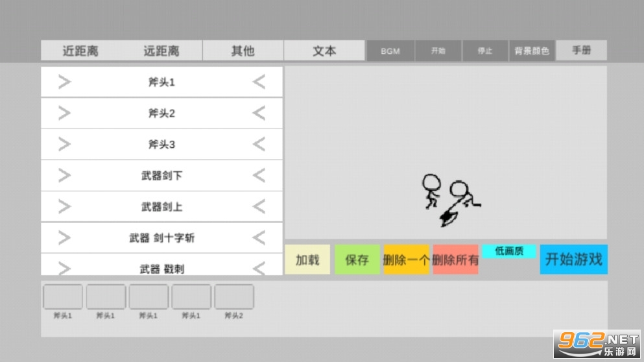Open the 其他 tab
Screen dimensions: 644x362
tap(243, 51)
